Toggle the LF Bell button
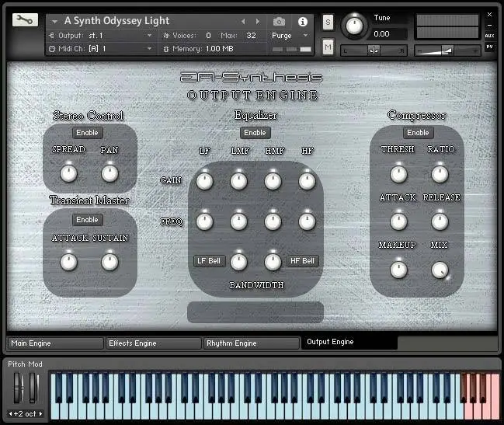Screen dimensions: 504x425 [209, 261]
